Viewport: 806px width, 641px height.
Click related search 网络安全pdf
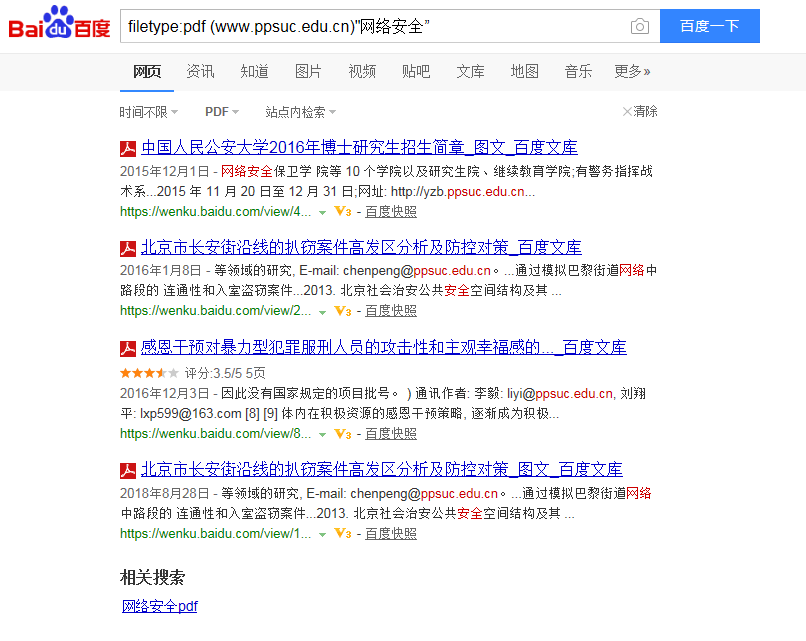tap(160, 606)
